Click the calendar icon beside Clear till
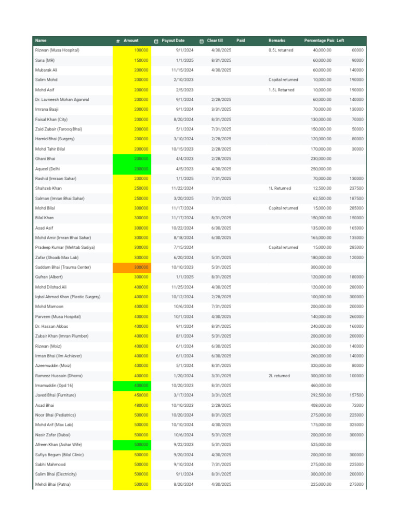399x532 pixels. coord(202,41)
